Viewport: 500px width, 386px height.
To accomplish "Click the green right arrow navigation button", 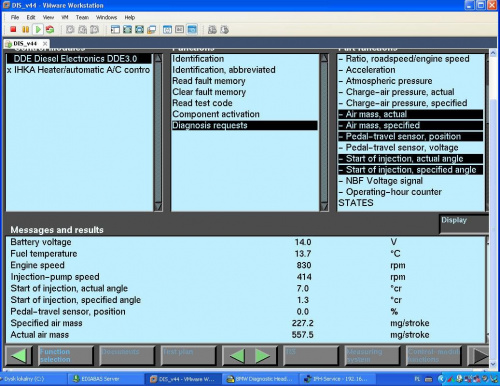I will click(263, 356).
